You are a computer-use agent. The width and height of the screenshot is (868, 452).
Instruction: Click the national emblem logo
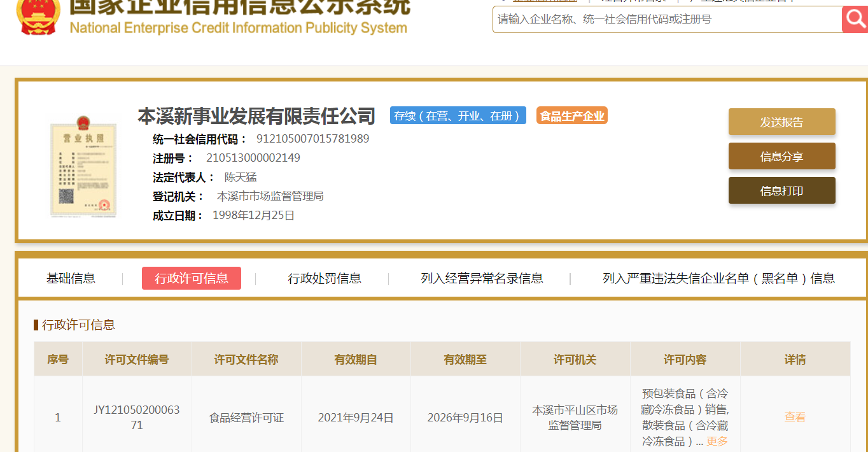click(38, 17)
